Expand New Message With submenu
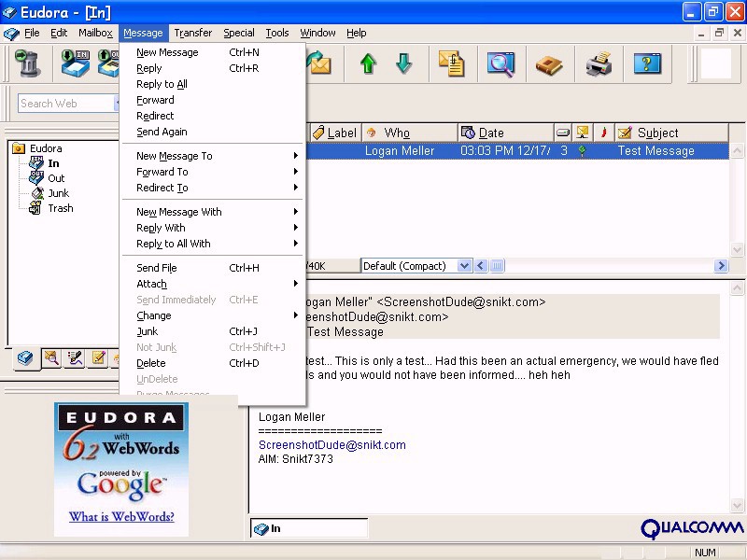747x560 pixels. point(214,212)
